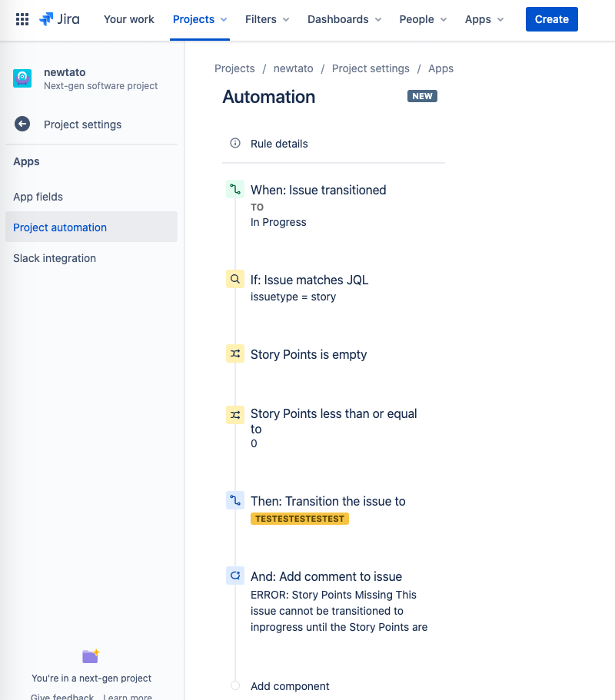Click the Story Points less than condition icon
Image resolution: width=615 pixels, height=700 pixels.
[235, 415]
